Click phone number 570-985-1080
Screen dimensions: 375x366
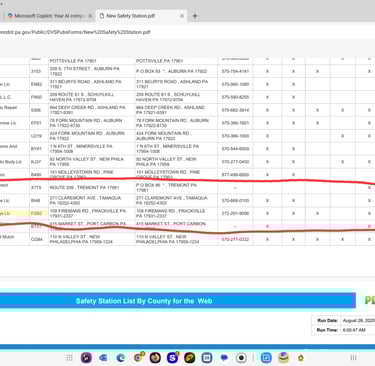pyautogui.click(x=235, y=84)
